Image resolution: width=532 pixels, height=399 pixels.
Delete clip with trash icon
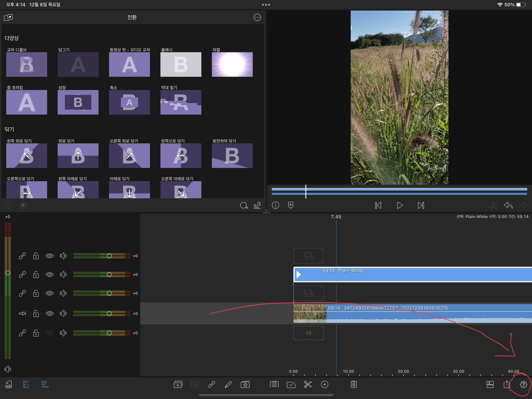354,384
